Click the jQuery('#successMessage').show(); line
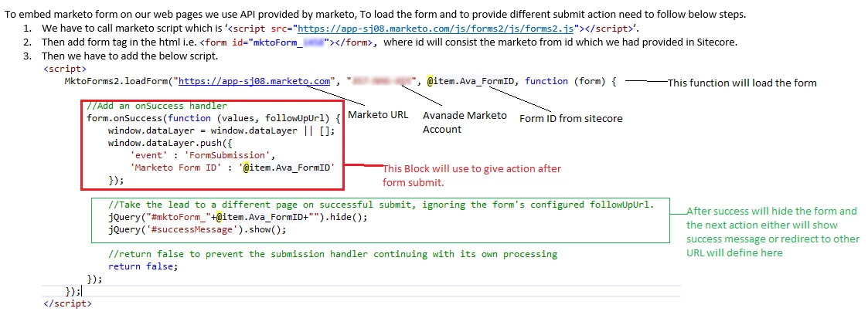 [197, 229]
